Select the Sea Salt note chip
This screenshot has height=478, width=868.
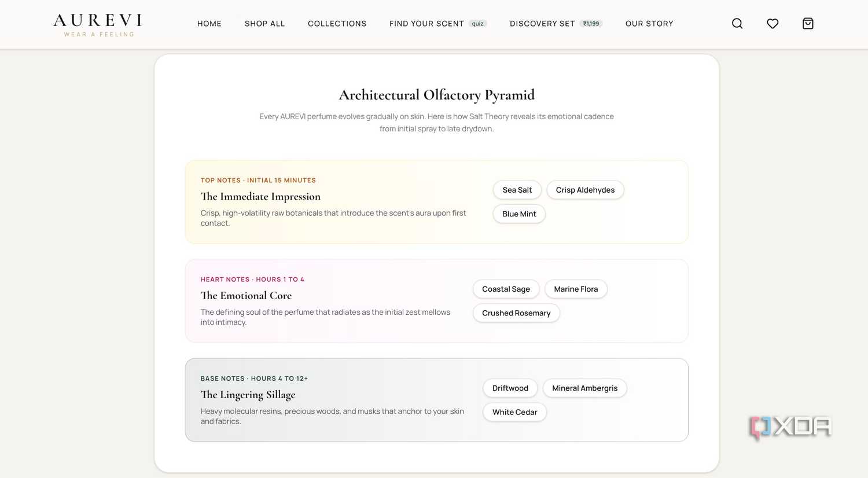(517, 190)
